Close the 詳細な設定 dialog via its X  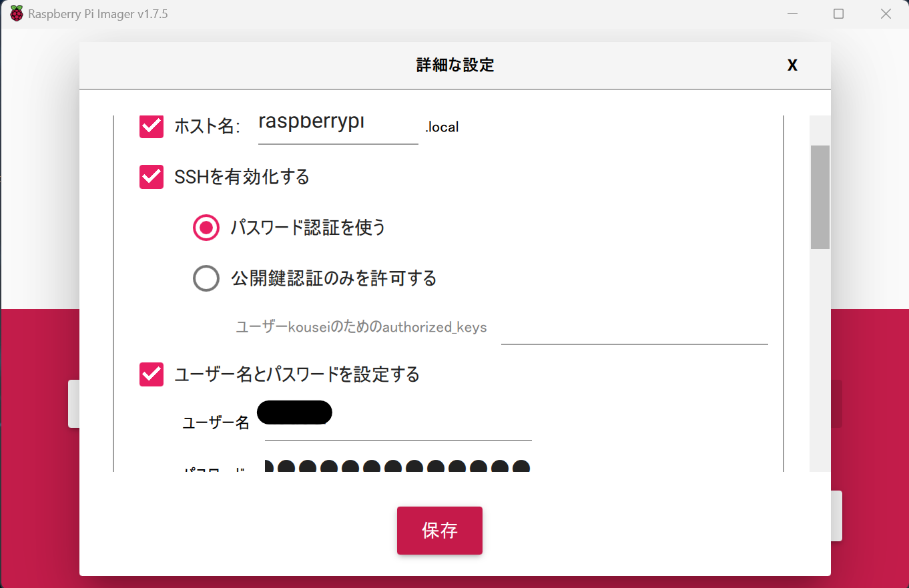pyautogui.click(x=792, y=65)
